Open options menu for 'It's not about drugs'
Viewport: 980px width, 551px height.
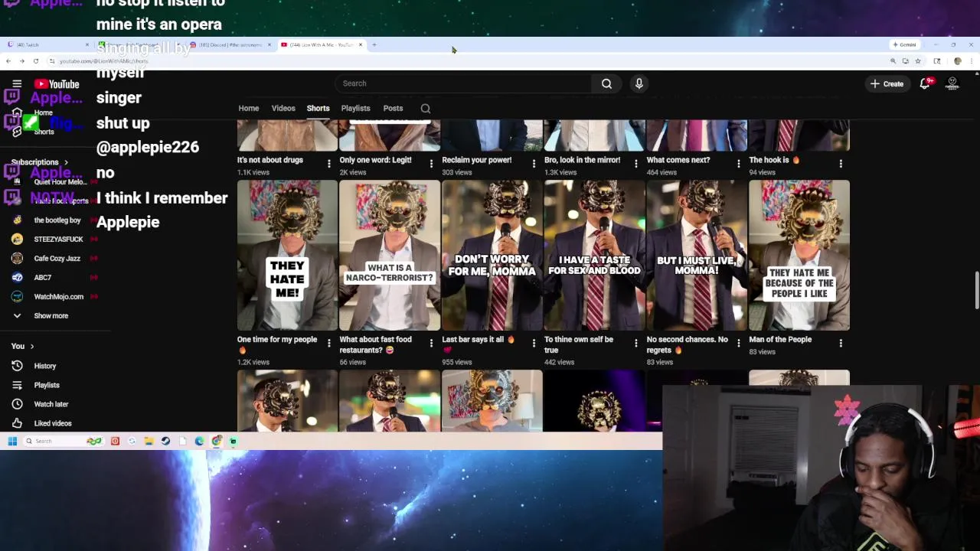(x=329, y=163)
